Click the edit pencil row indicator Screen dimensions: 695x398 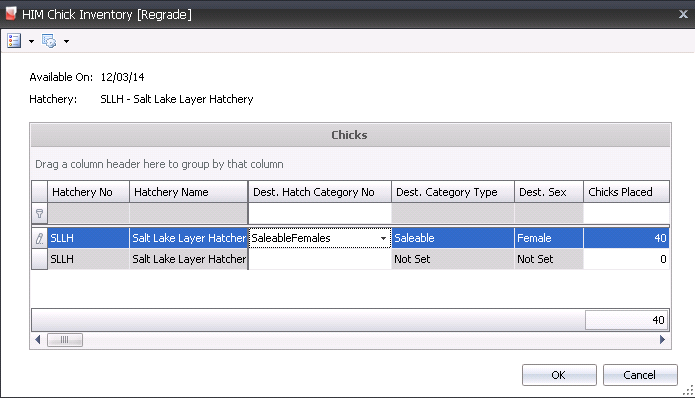(x=39, y=238)
